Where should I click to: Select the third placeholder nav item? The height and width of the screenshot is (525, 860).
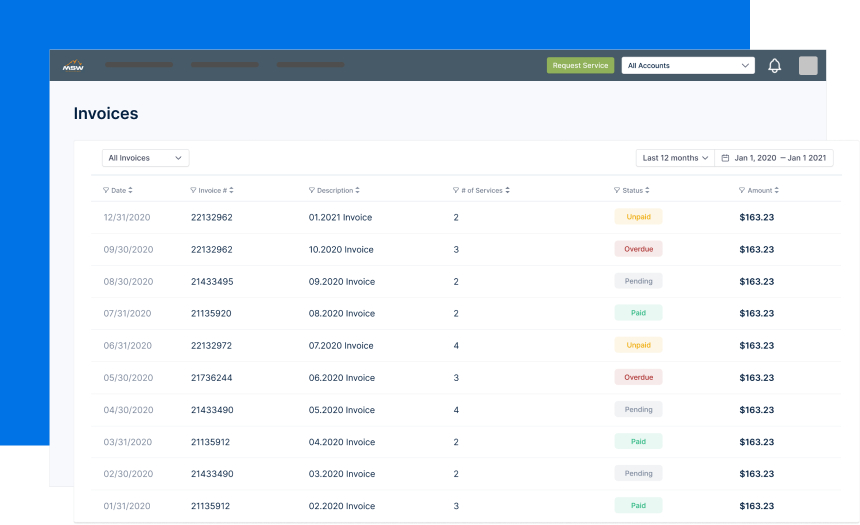[310, 65]
